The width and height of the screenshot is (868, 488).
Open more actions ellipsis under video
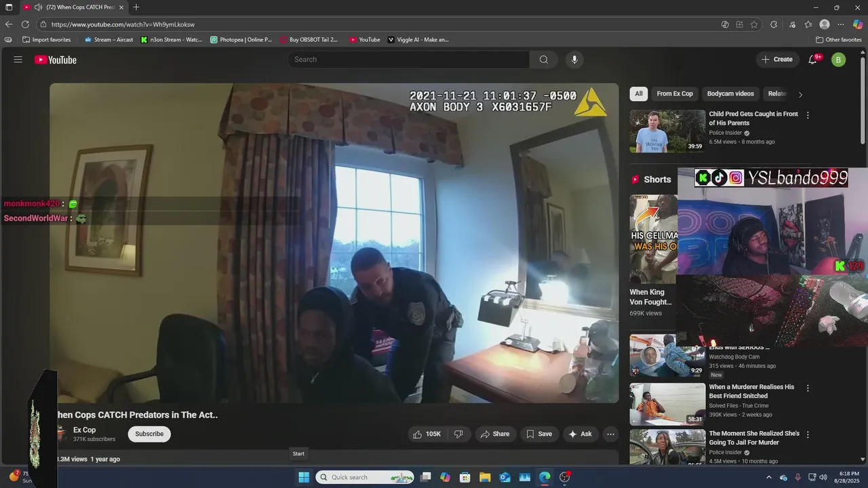click(610, 434)
